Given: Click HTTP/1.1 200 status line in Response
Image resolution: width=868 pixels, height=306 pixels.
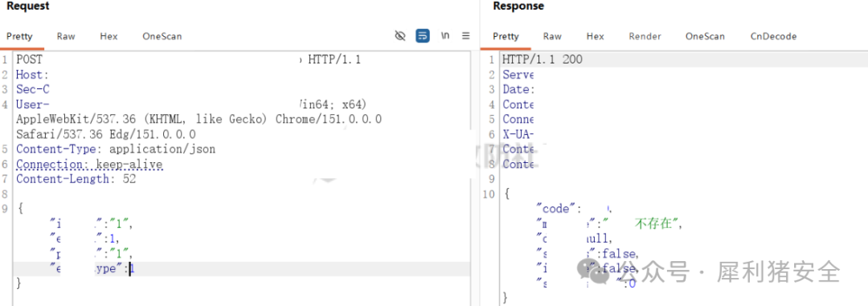Looking at the screenshot, I should 542,59.
